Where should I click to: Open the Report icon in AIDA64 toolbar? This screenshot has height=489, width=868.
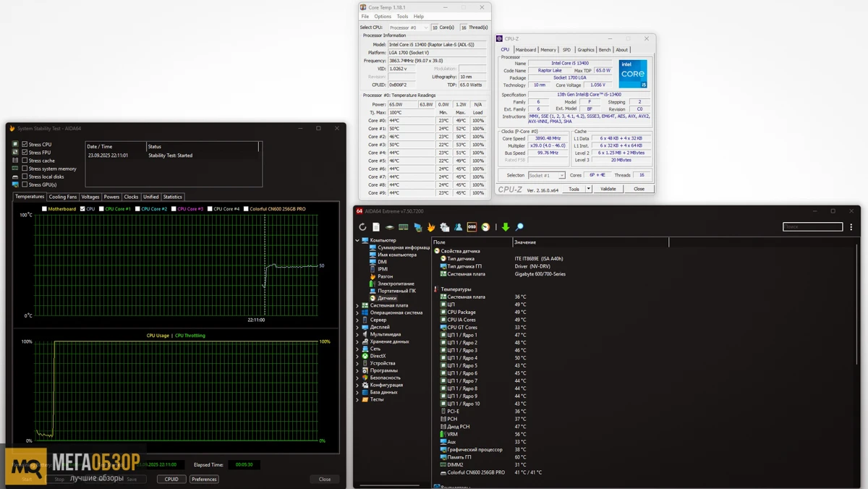(x=376, y=227)
